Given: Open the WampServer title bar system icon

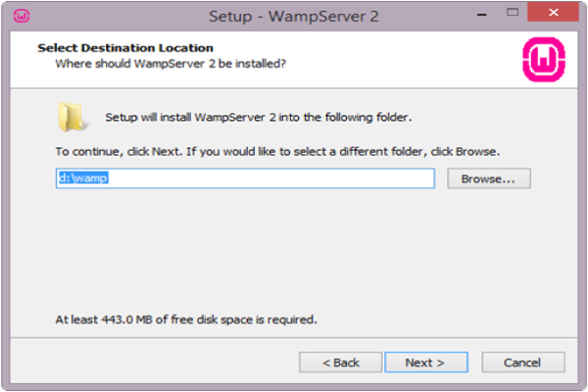Looking at the screenshot, I should click(x=22, y=16).
